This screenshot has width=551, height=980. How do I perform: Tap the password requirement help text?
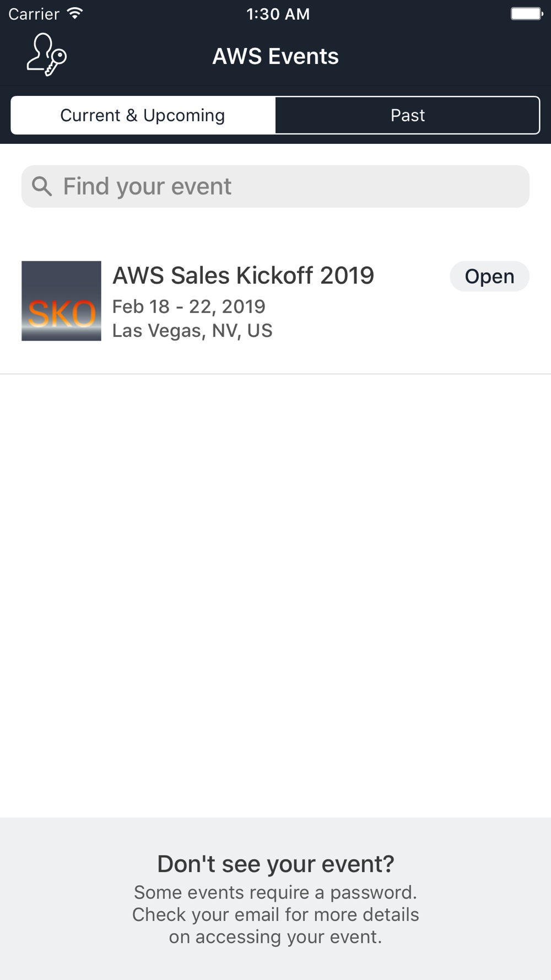tap(275, 892)
